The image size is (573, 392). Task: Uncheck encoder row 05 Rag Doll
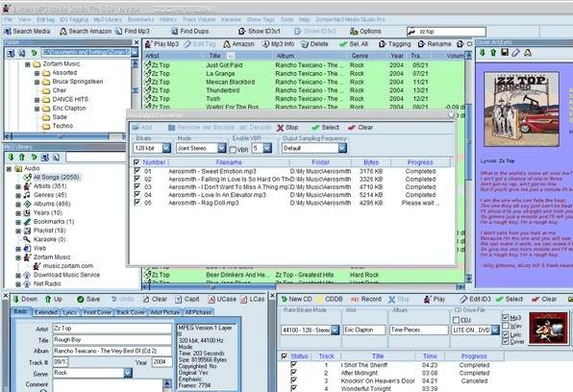(x=137, y=202)
